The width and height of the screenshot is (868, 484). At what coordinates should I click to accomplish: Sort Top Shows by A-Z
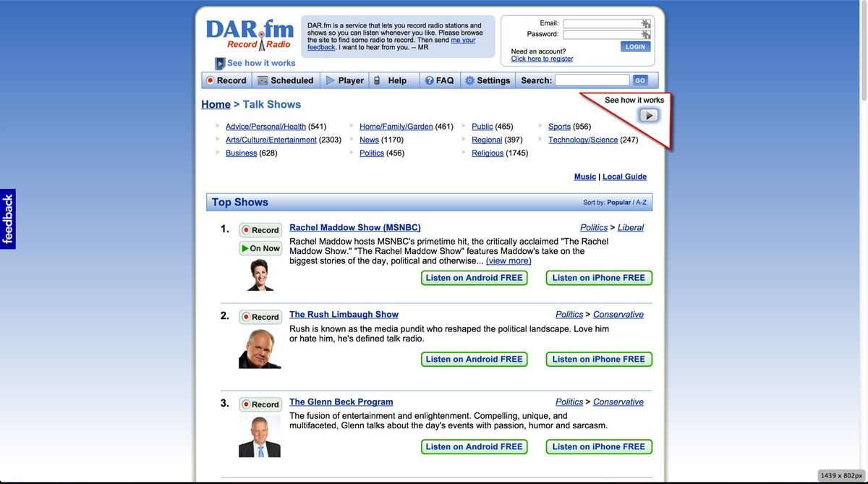[x=642, y=202]
